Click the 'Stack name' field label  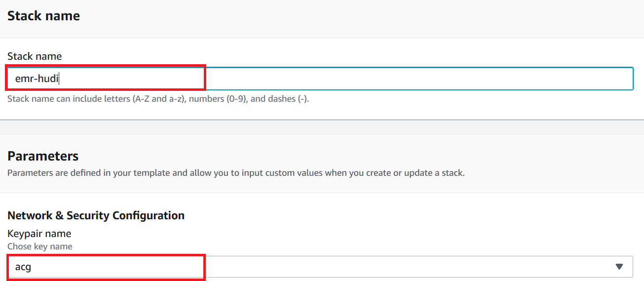[35, 56]
